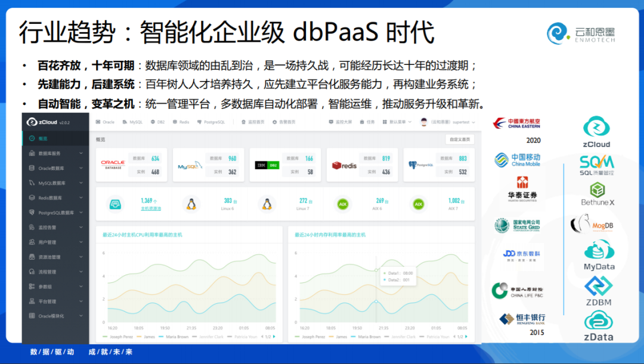Toggle Joseph Perez legend in memory chart
644x364 pixels.
(309, 337)
